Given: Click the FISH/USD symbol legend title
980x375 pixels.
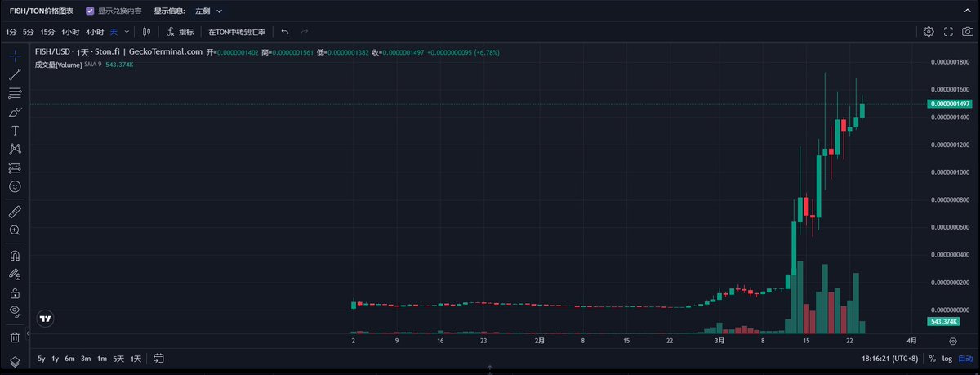Looking at the screenshot, I should (119, 52).
